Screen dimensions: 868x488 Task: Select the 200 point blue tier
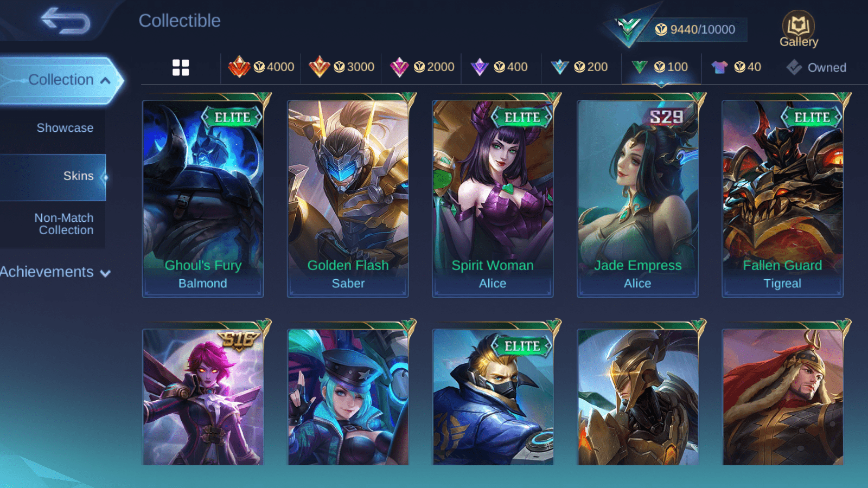579,67
